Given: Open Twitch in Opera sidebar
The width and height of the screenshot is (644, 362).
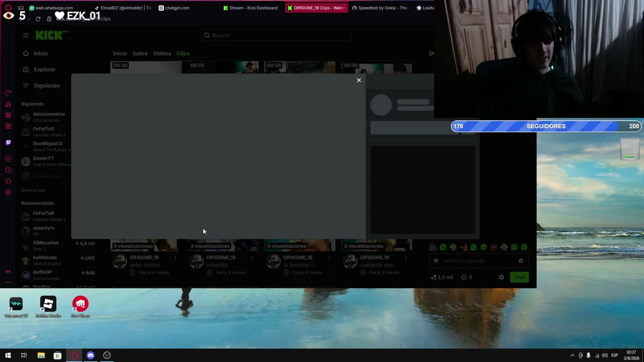Looking at the screenshot, I should [x=8, y=142].
